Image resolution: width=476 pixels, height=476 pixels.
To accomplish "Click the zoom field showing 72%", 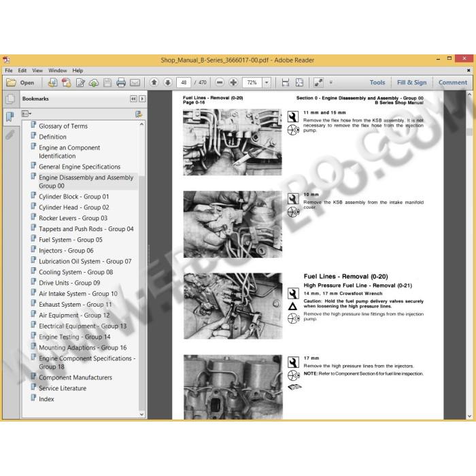I will pyautogui.click(x=252, y=82).
